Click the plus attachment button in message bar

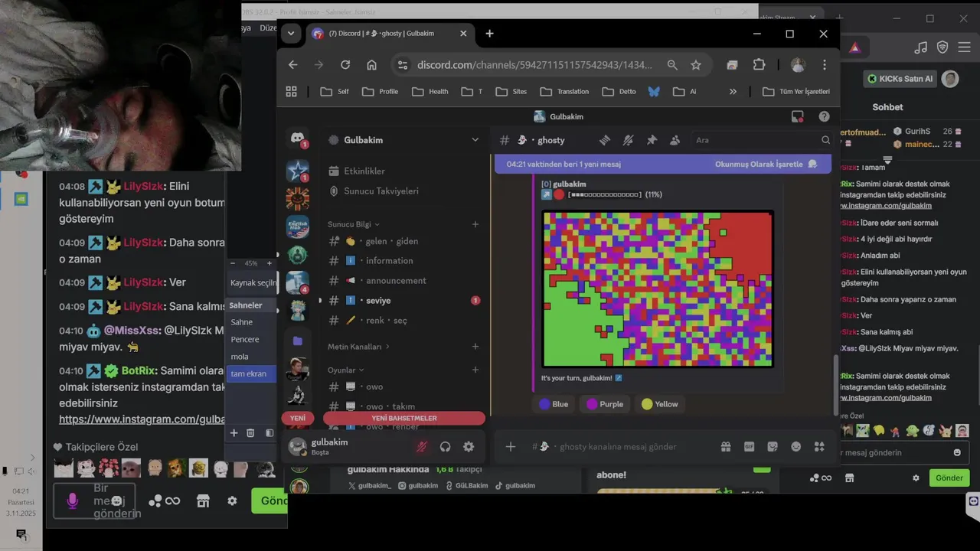click(x=511, y=447)
